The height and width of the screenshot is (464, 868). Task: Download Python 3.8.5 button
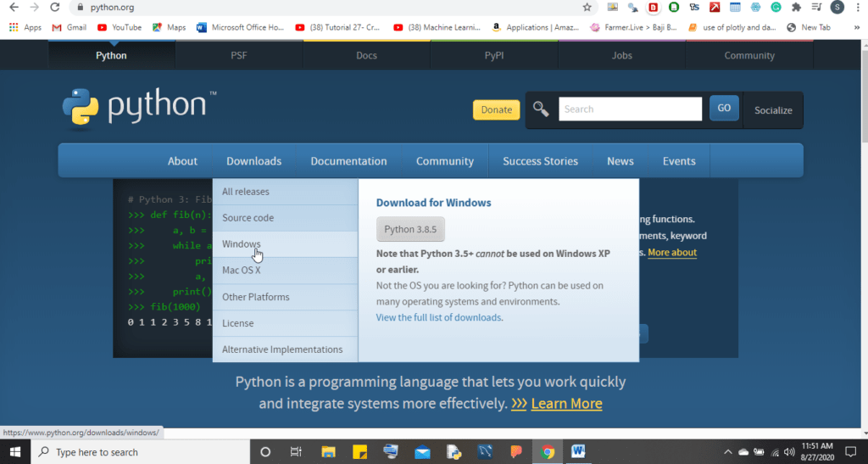coord(410,229)
